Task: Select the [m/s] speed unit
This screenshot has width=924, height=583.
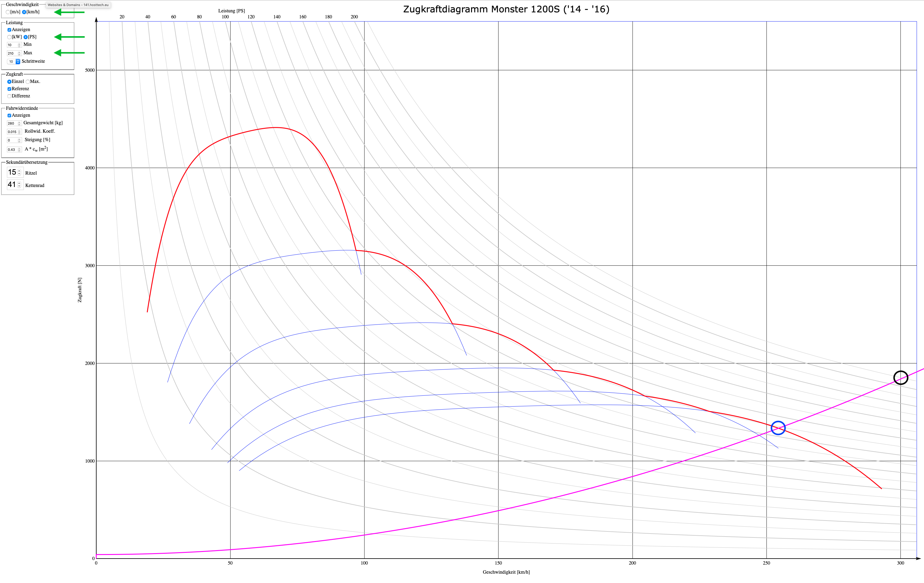Action: pyautogui.click(x=8, y=12)
